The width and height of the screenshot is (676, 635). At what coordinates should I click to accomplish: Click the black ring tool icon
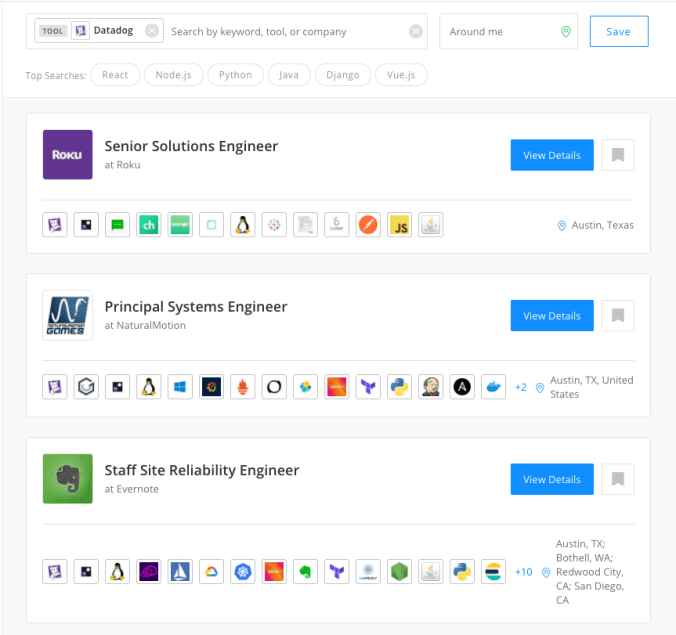tap(274, 387)
